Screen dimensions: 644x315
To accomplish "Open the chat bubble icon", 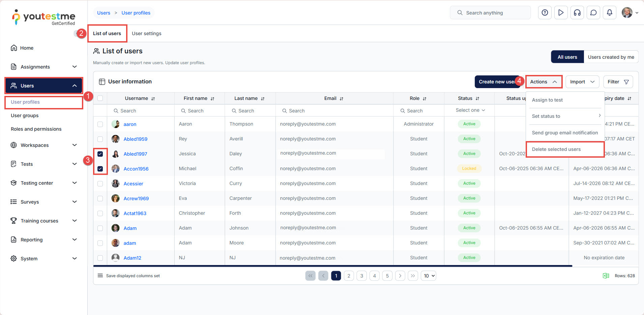I will (593, 13).
